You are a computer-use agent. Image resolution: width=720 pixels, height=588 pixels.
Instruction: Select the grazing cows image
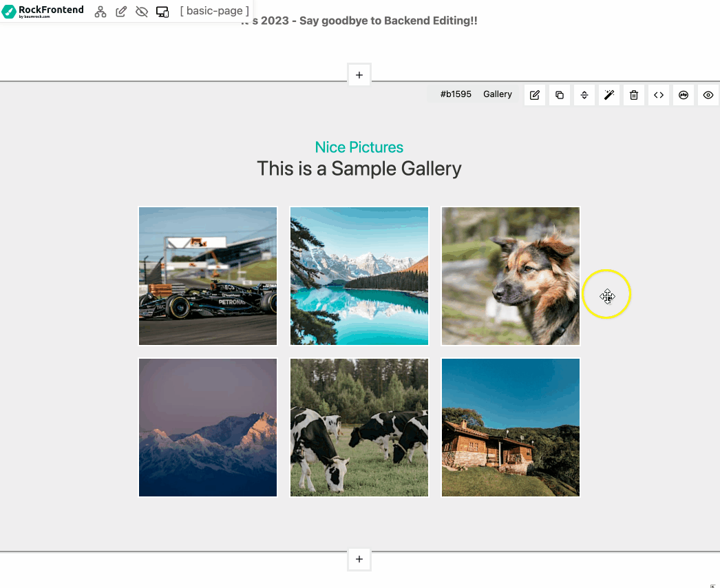click(359, 428)
